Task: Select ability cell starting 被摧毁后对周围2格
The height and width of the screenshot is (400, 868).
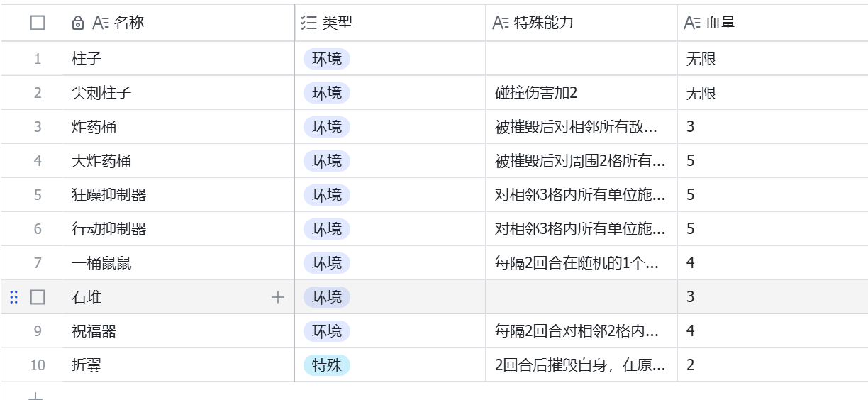Action: coord(582,160)
